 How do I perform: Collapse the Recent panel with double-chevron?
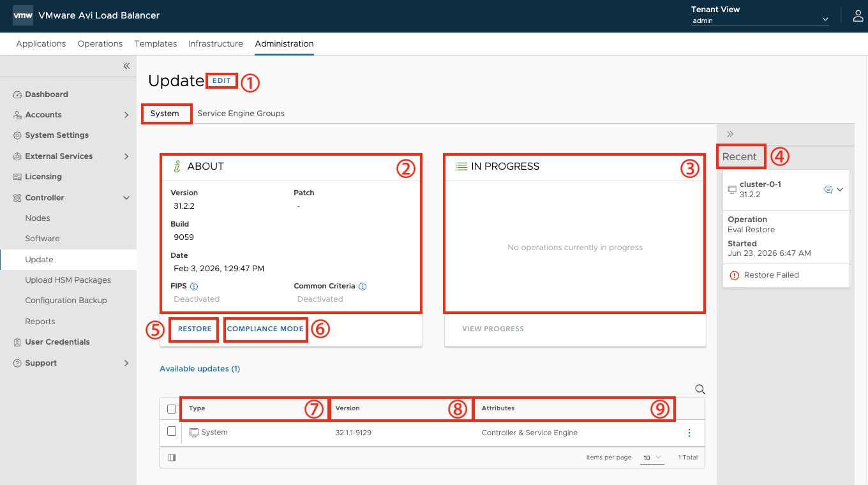730,134
